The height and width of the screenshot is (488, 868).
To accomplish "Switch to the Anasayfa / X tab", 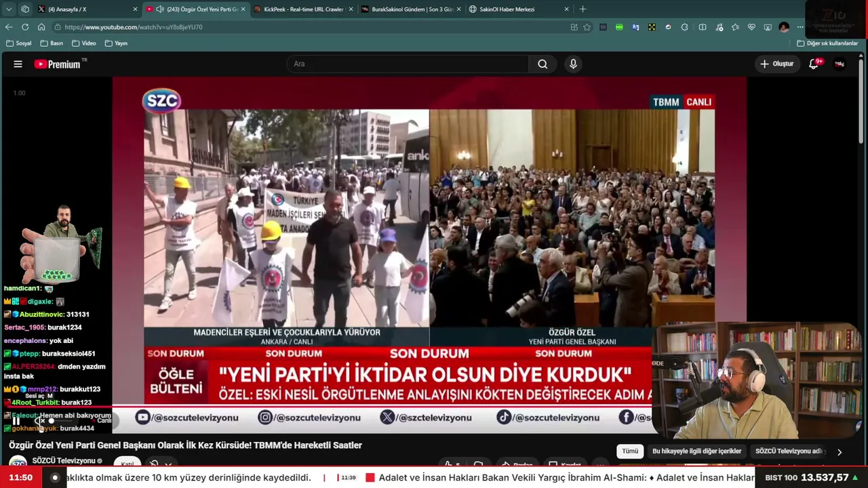I will coord(88,9).
